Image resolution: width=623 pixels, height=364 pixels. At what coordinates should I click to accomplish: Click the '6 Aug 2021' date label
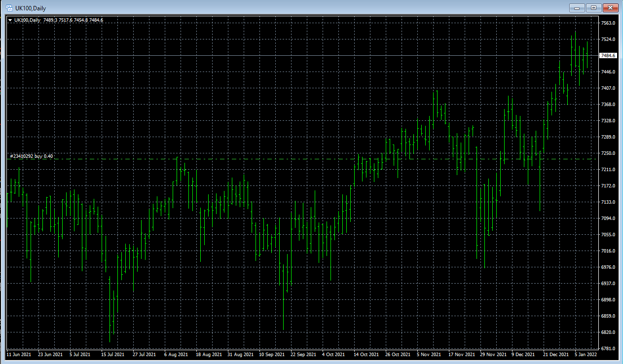[x=177, y=355]
